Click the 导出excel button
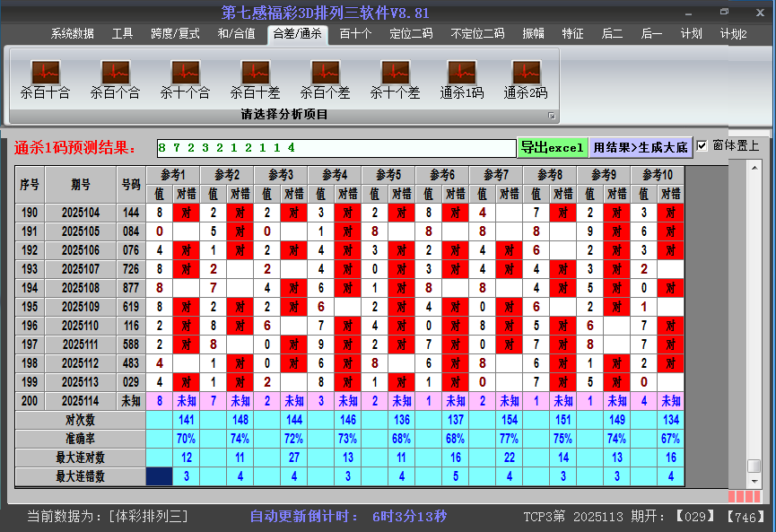The width and height of the screenshot is (776, 532). pos(553,147)
